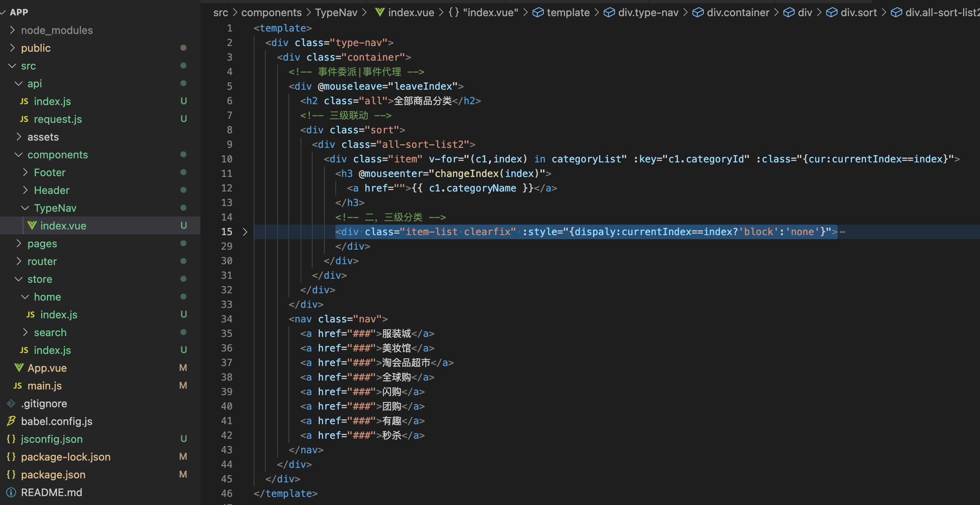Click the braces icon beside package.json

11,474
